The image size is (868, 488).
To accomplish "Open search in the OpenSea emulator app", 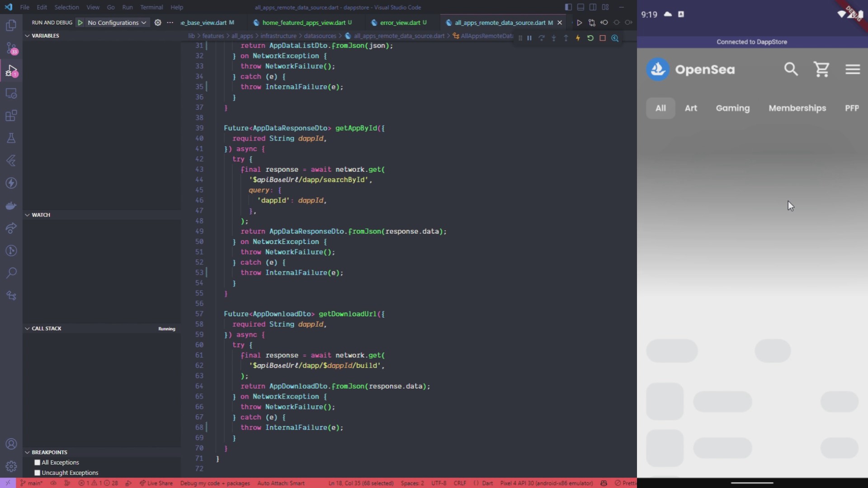I will click(x=791, y=70).
